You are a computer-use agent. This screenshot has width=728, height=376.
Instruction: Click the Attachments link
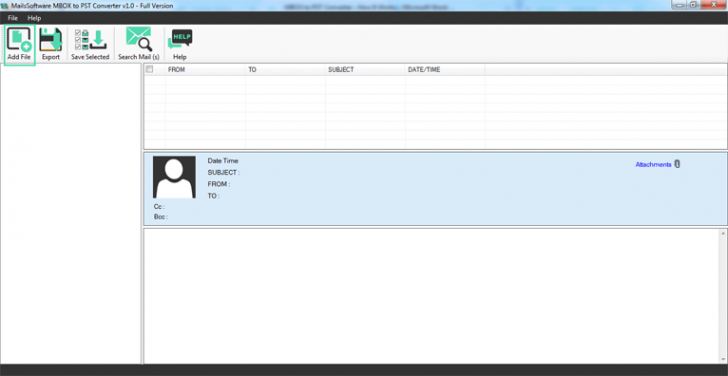(x=653, y=164)
